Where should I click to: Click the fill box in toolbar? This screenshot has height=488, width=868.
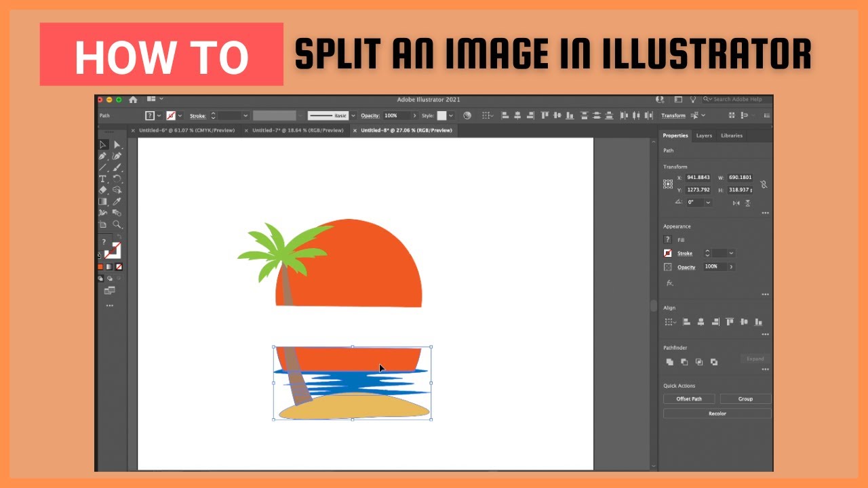click(104, 243)
